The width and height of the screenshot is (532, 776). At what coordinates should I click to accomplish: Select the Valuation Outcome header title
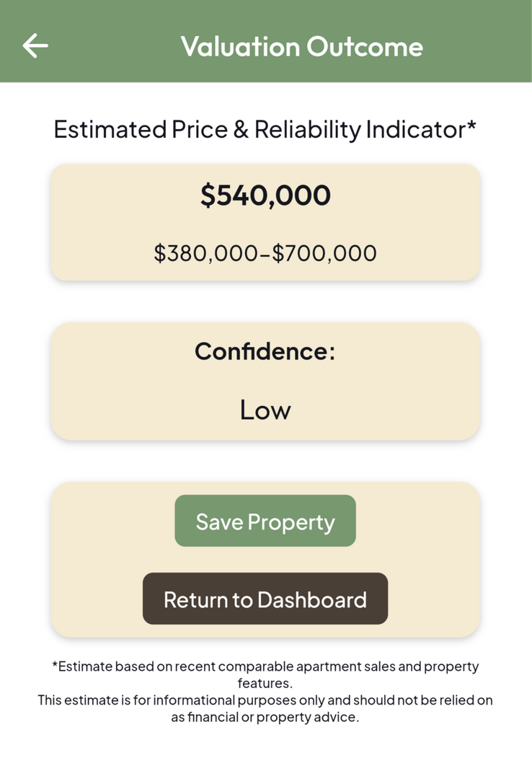tap(301, 46)
